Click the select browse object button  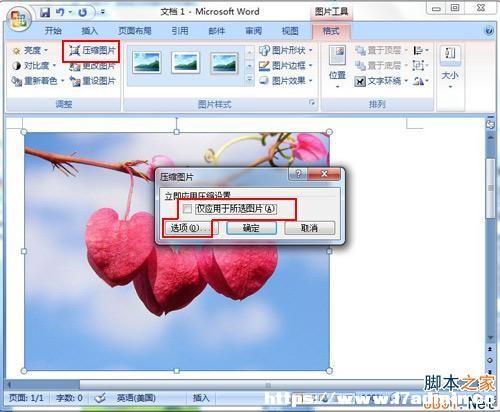490,360
